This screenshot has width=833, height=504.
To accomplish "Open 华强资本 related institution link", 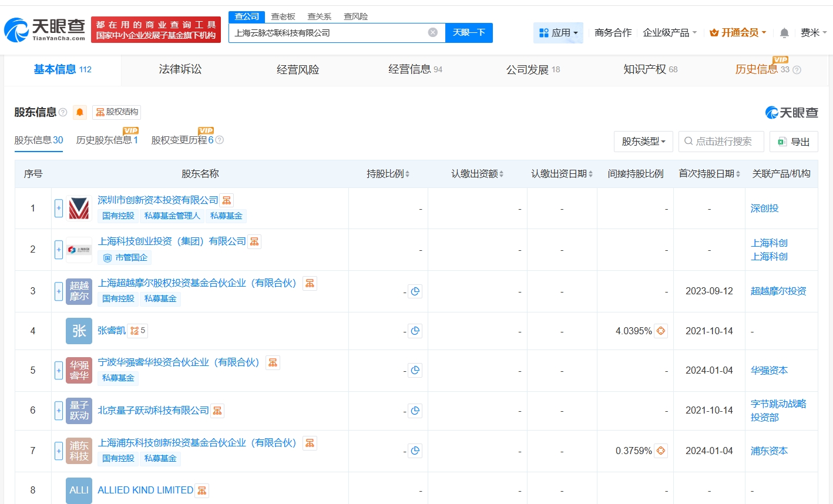I will coord(769,371).
